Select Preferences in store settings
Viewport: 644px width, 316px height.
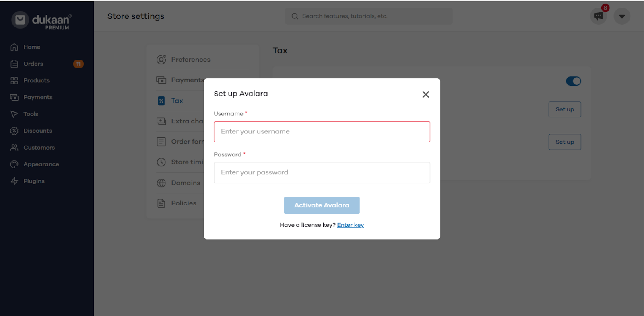[x=191, y=60]
